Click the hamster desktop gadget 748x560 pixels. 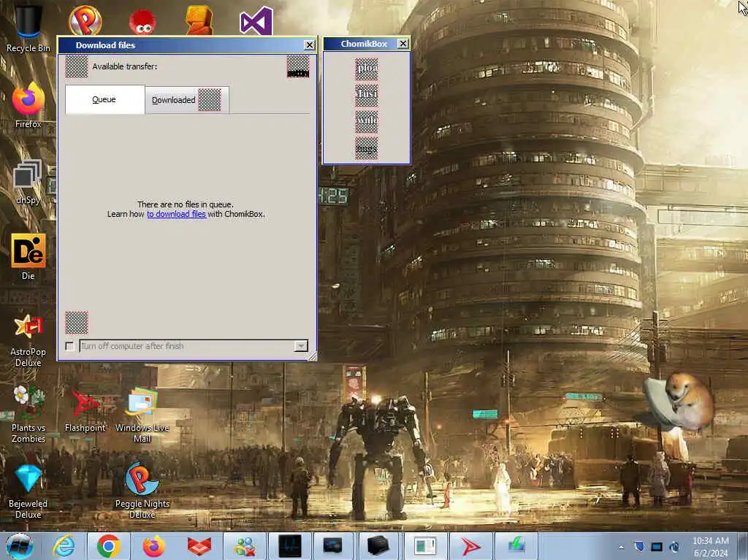pos(680,402)
